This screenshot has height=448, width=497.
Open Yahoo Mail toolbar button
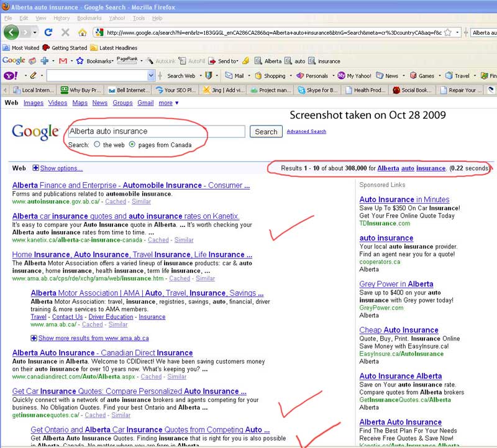[x=234, y=76]
